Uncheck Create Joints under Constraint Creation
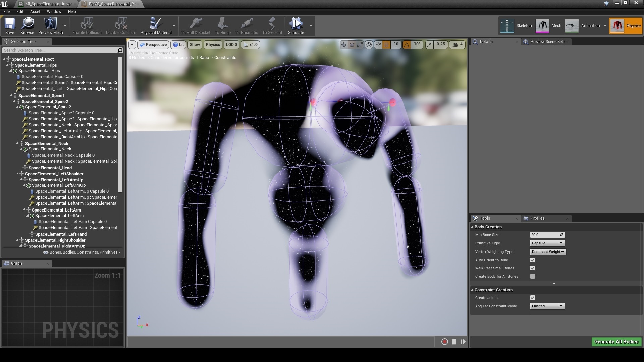Viewport: 644px width, 362px height. [533, 297]
